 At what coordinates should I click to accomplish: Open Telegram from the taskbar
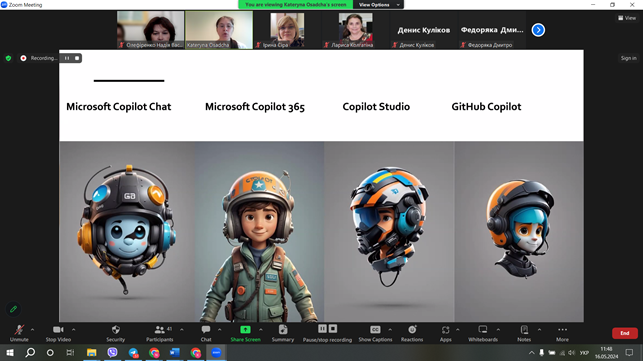point(133,352)
